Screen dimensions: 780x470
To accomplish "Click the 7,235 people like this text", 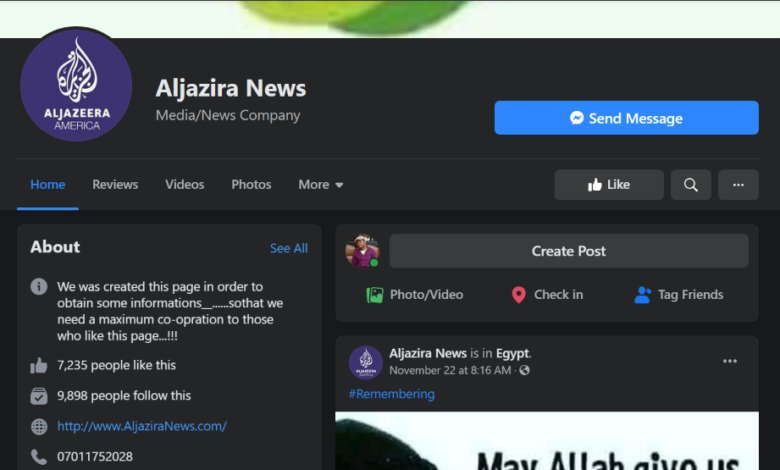I will pyautogui.click(x=116, y=366).
